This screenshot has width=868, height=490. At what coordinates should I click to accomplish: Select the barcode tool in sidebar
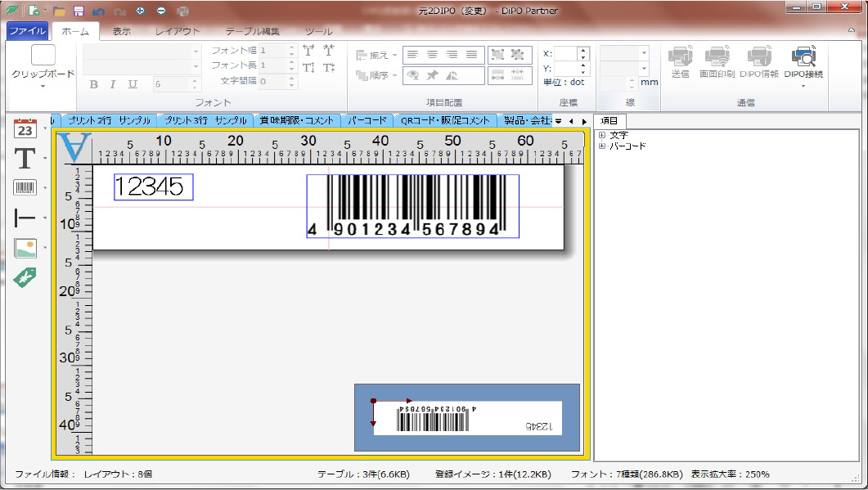pyautogui.click(x=25, y=187)
